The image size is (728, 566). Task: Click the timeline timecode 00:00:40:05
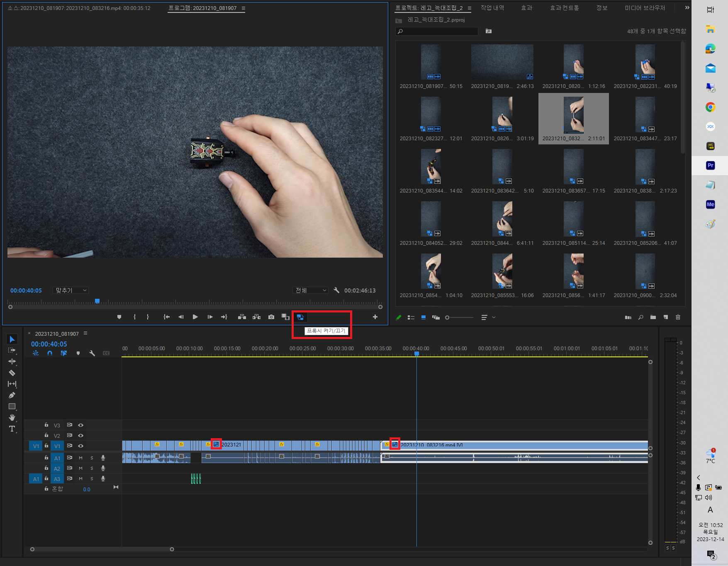[49, 344]
